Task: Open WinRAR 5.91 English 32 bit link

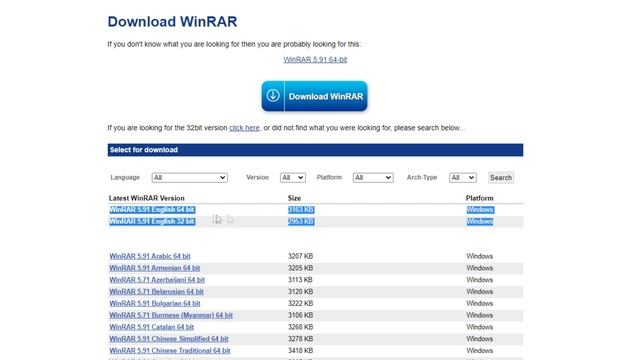Action: coord(152,222)
